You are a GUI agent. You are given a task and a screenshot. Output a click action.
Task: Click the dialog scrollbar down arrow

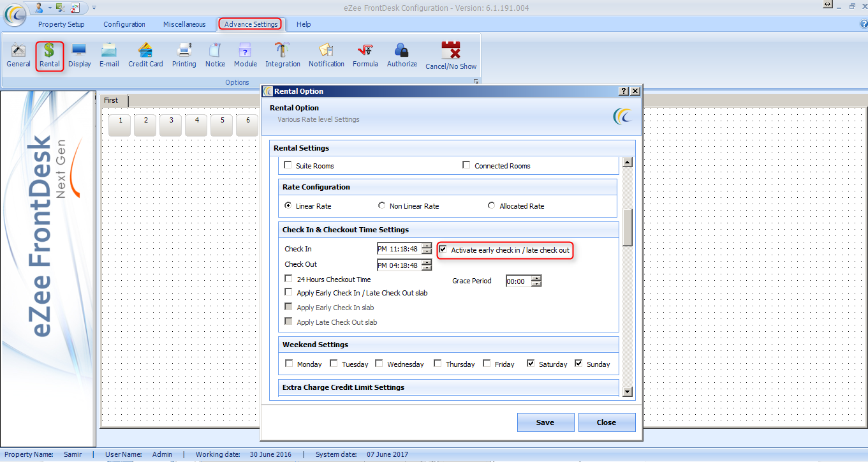(x=628, y=392)
